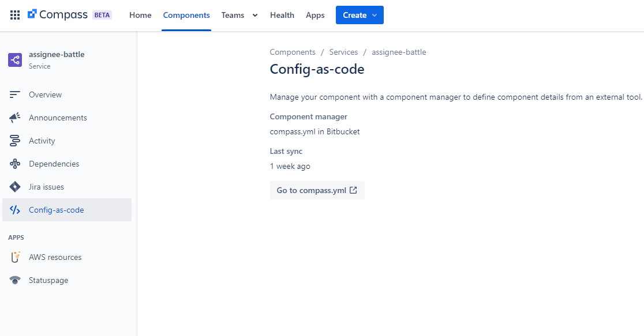
Task: Go to the Home tab
Action: click(140, 15)
